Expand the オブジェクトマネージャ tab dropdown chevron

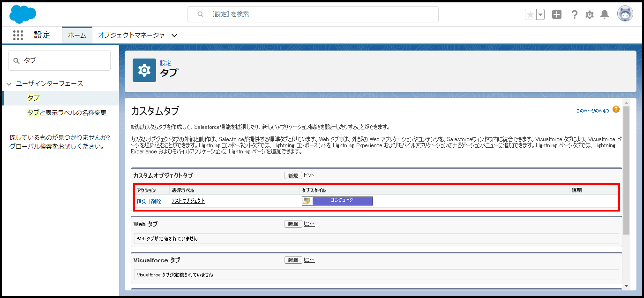pos(174,35)
